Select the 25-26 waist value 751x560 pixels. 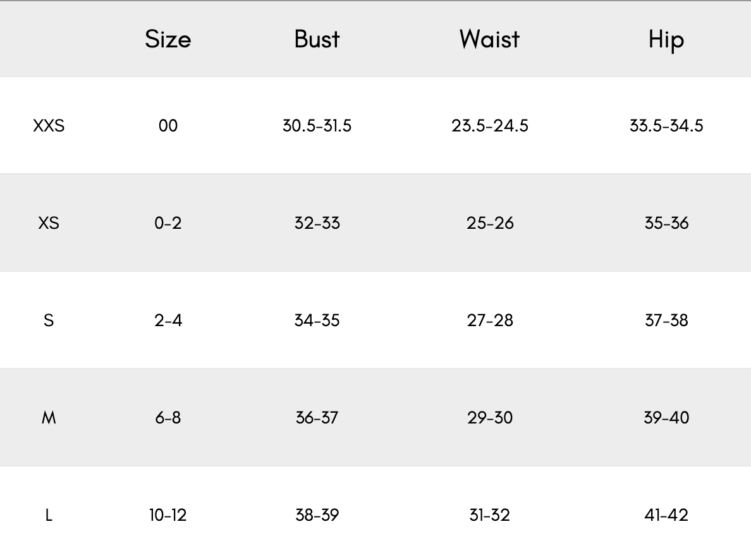coord(490,223)
